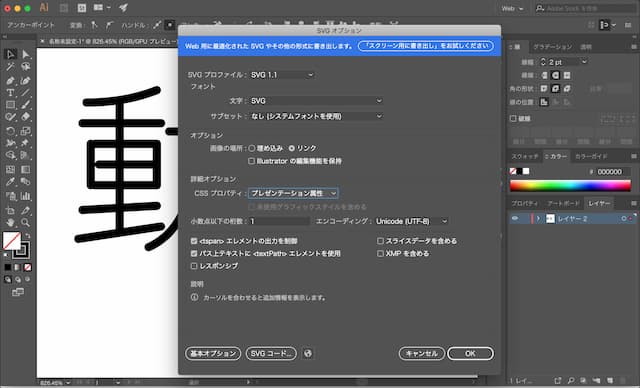Click the 小数点以下の桁数 input field
The width and height of the screenshot is (640, 388).
pyautogui.click(x=279, y=222)
